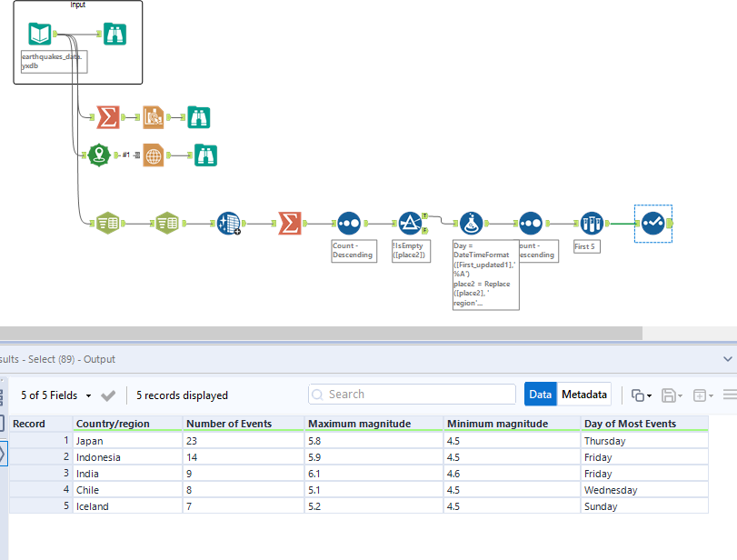737x560 pixels.
Task: Click the Number of Events column header
Action: (244, 424)
